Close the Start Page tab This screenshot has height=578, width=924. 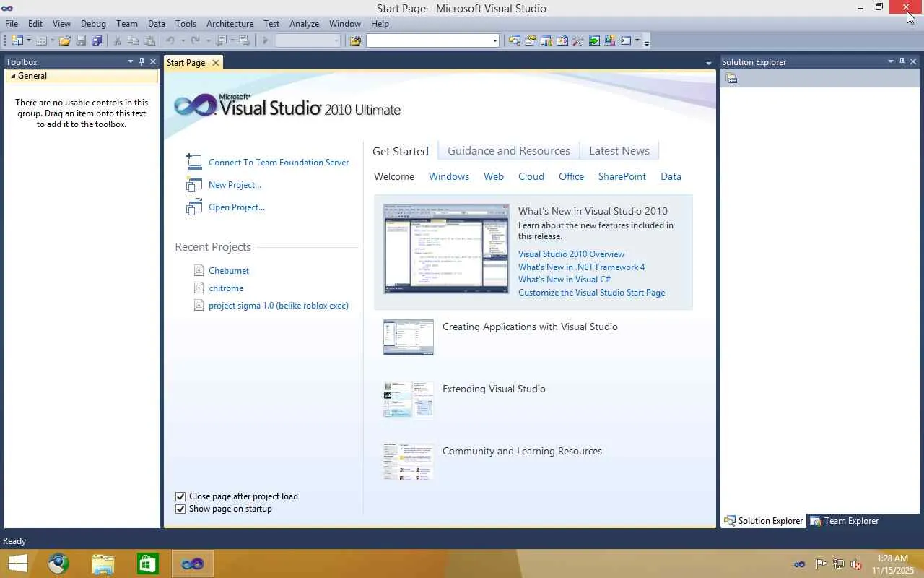[x=215, y=63]
